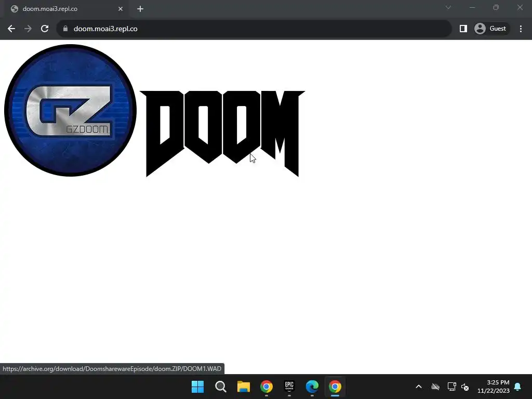
Task: Open the clock showing 3:25 PM
Action: [494, 387]
